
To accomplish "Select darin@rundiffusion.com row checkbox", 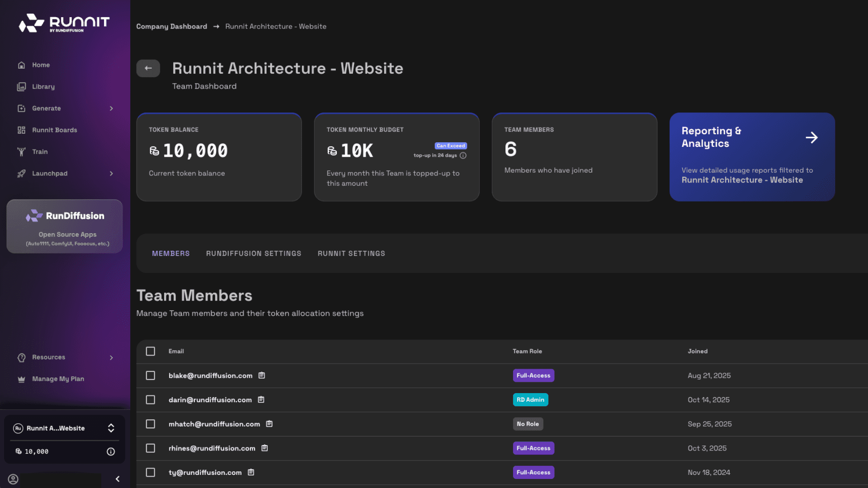I will point(151,400).
